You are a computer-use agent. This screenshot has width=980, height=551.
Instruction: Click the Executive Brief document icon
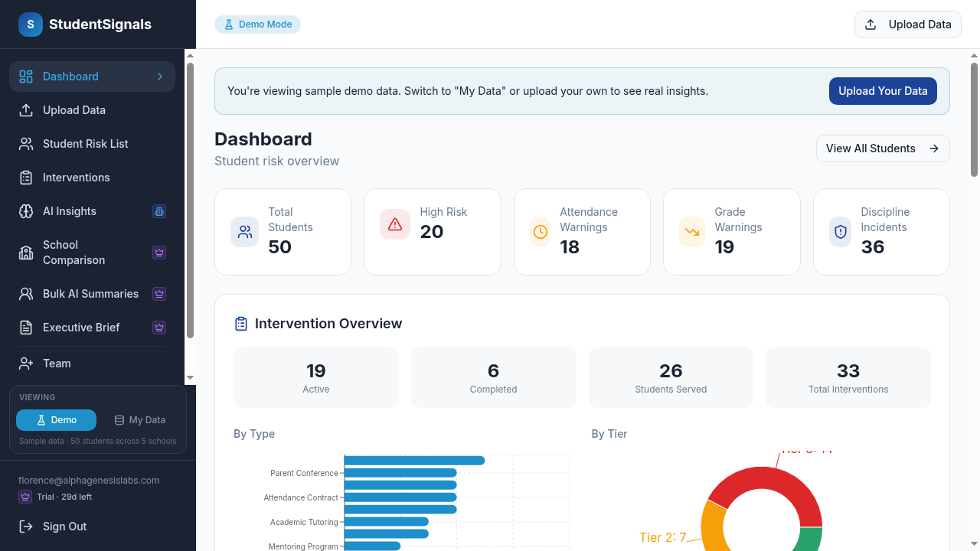coord(26,328)
